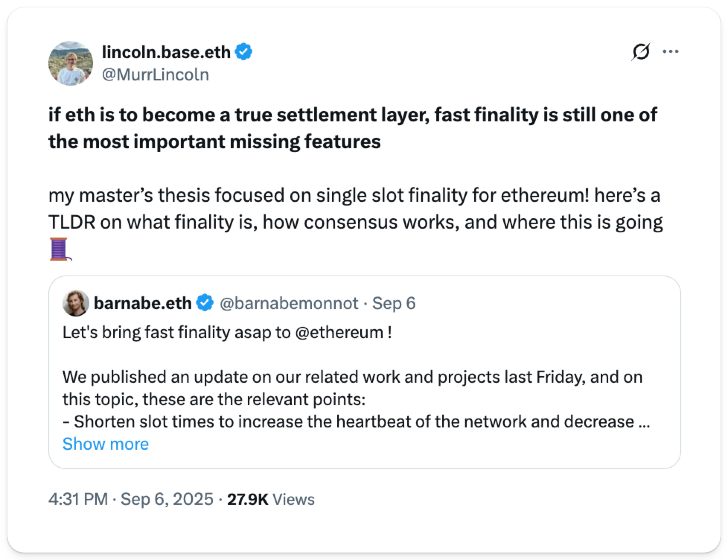This screenshot has width=728, height=560.
Task: Click the Sep 6 date in quoted post
Action: pos(394,303)
